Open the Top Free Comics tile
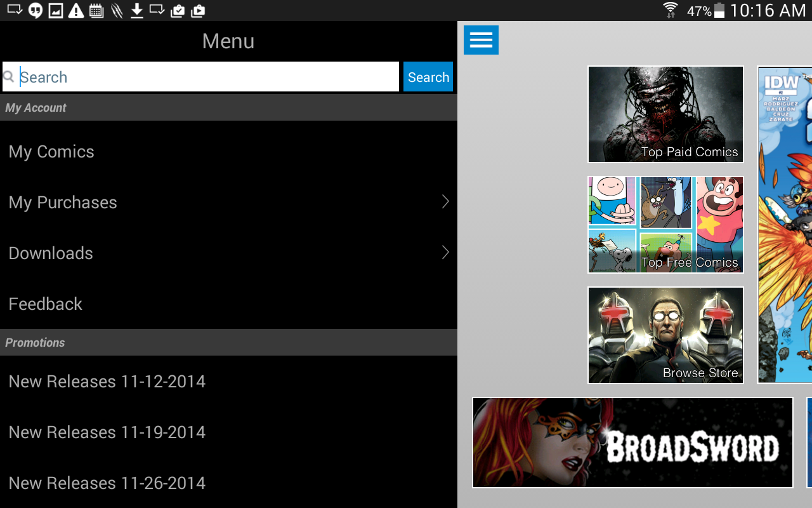 point(665,225)
